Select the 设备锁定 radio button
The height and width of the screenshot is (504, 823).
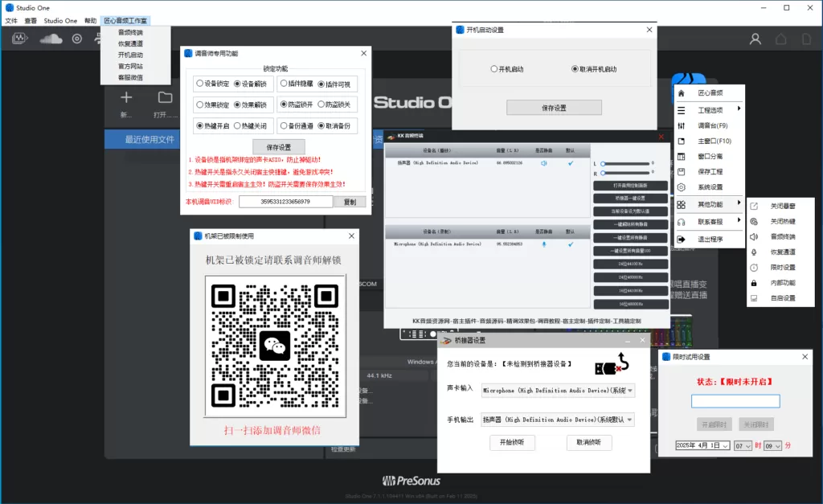[x=200, y=84]
